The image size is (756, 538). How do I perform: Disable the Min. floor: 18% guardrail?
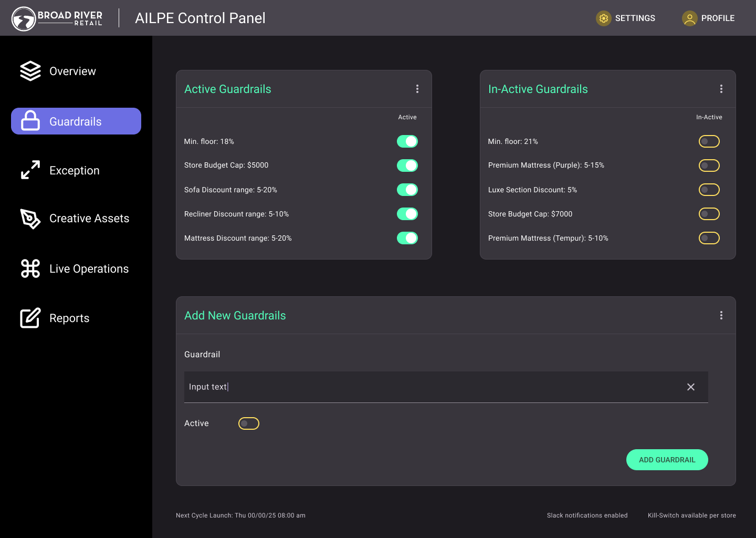click(x=407, y=141)
